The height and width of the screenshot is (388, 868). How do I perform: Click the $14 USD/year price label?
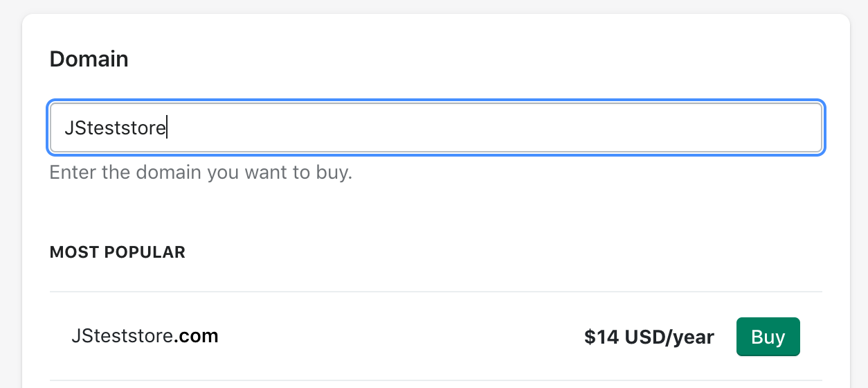pyautogui.click(x=649, y=337)
